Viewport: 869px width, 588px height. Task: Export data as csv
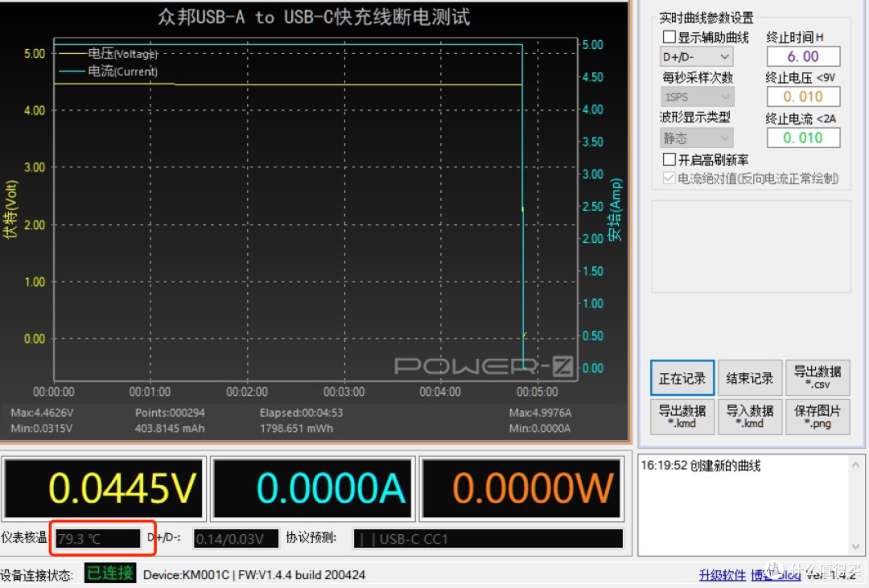click(x=818, y=378)
